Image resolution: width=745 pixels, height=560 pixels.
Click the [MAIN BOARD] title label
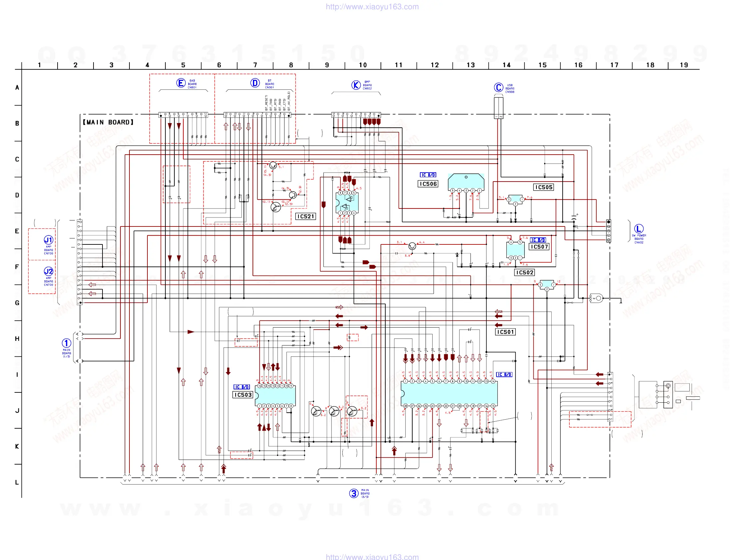pyautogui.click(x=108, y=122)
